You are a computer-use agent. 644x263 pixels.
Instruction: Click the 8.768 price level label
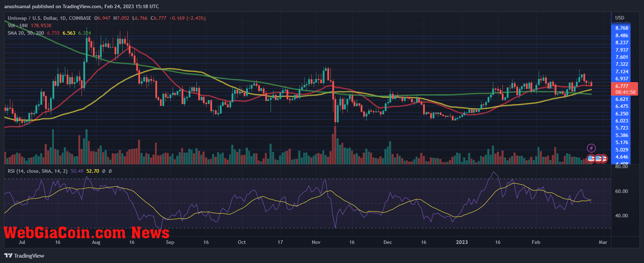point(622,28)
